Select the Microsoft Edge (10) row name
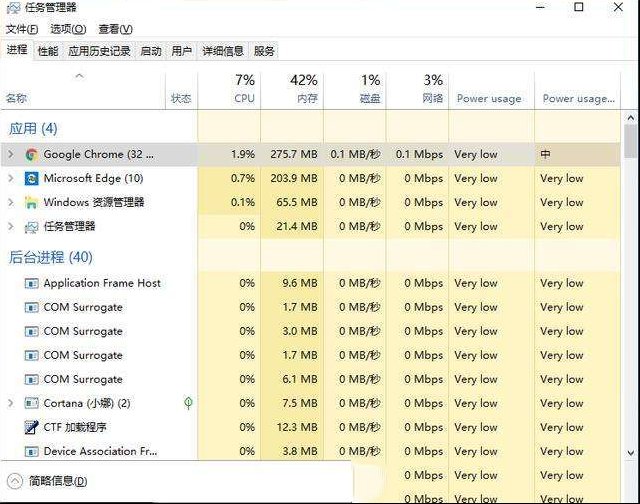The image size is (640, 504). pos(93,178)
